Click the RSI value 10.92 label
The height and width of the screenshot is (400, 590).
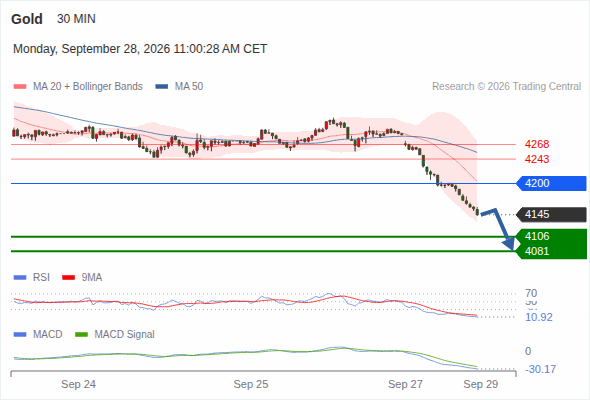coord(539,317)
